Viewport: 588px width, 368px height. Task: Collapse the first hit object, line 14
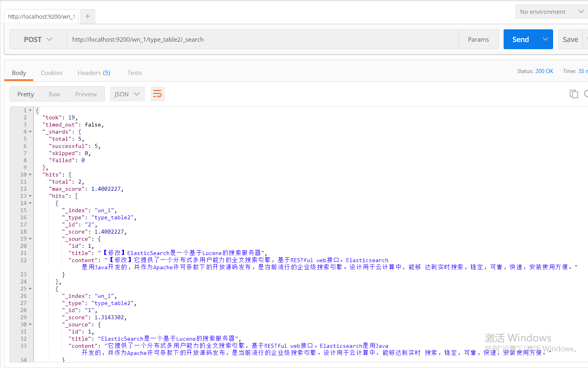tap(30, 203)
